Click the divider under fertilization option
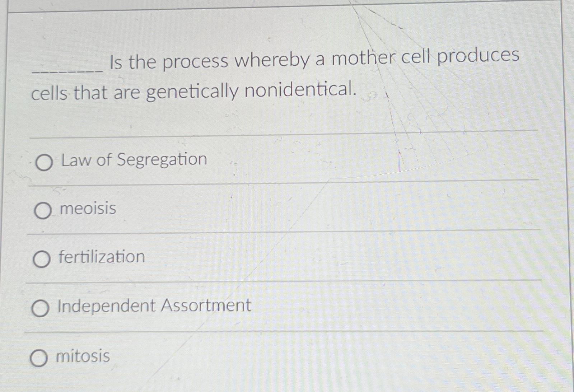Viewport: 574px width, 392px height. [284, 283]
